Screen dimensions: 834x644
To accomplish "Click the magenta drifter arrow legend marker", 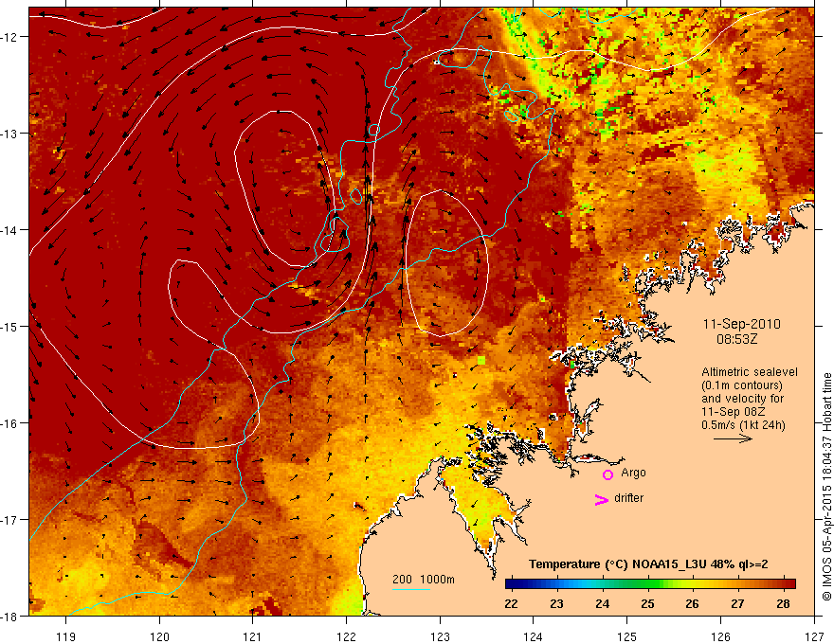I will [x=602, y=499].
